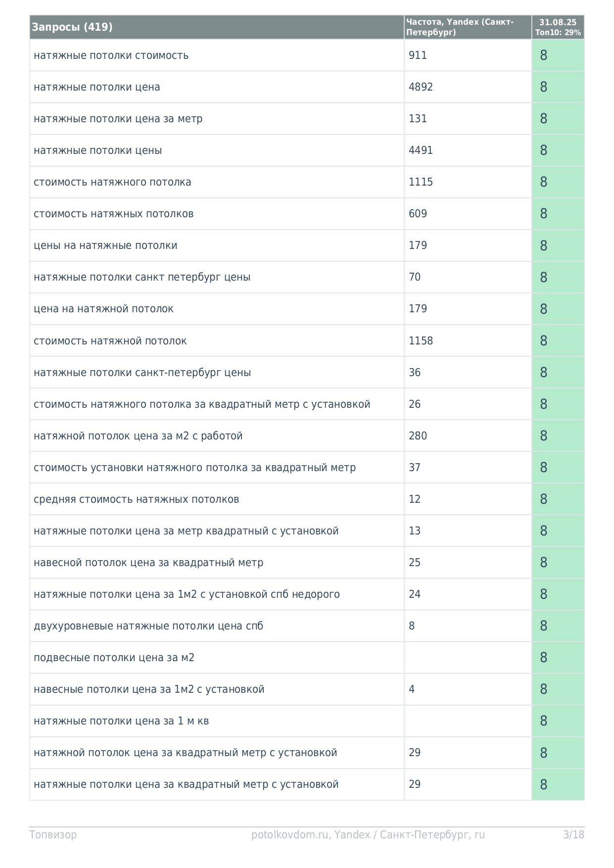
Task: Click frequency value 37
Action: point(415,468)
